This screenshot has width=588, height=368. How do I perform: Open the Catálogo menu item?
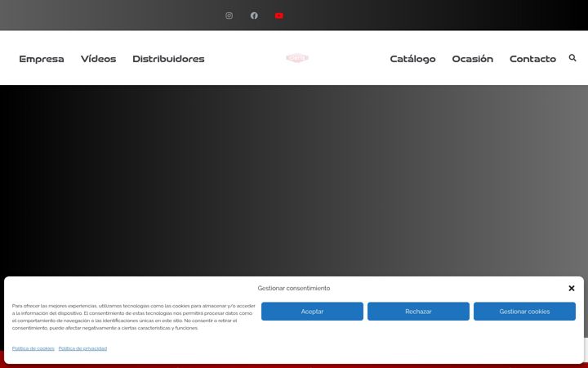[412, 59]
